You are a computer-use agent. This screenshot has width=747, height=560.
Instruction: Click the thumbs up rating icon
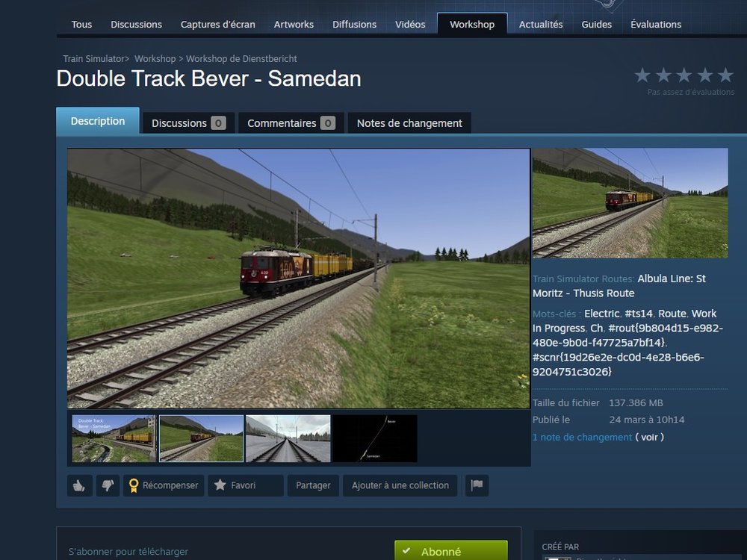pos(80,485)
